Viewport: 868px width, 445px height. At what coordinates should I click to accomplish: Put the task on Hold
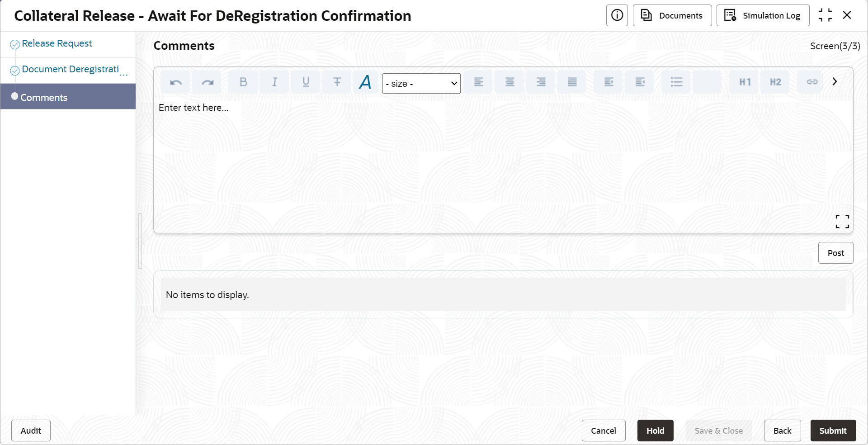(x=655, y=431)
